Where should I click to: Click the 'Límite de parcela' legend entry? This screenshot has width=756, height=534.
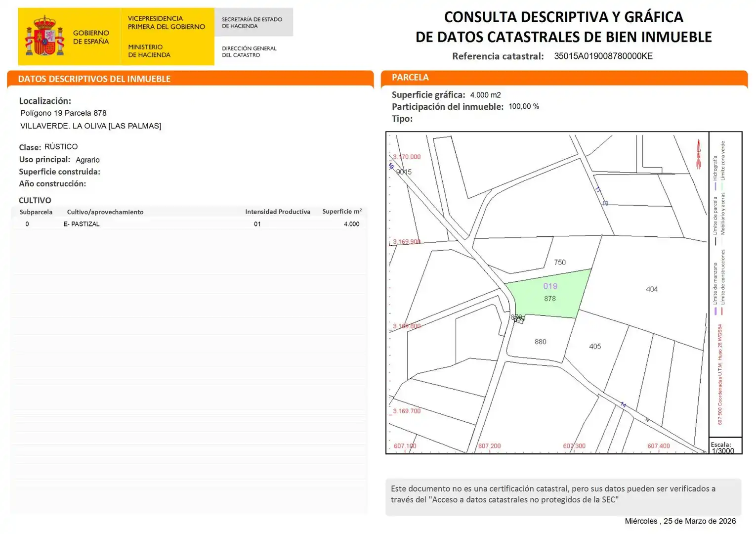(x=715, y=221)
